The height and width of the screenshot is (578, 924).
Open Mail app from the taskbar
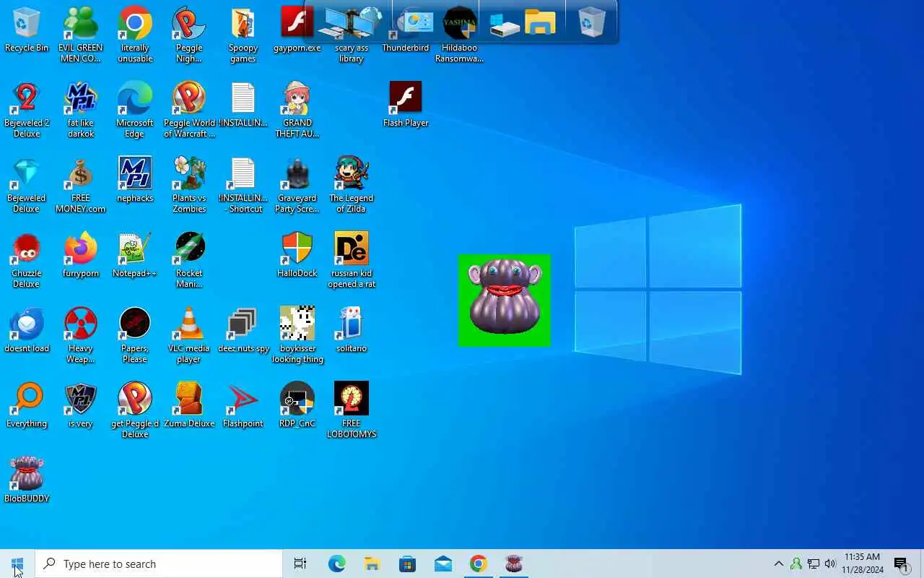point(443,564)
